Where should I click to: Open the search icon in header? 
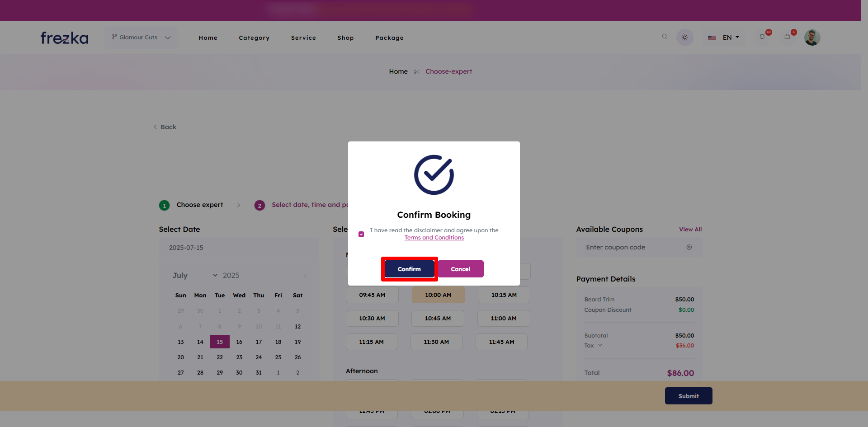click(665, 37)
